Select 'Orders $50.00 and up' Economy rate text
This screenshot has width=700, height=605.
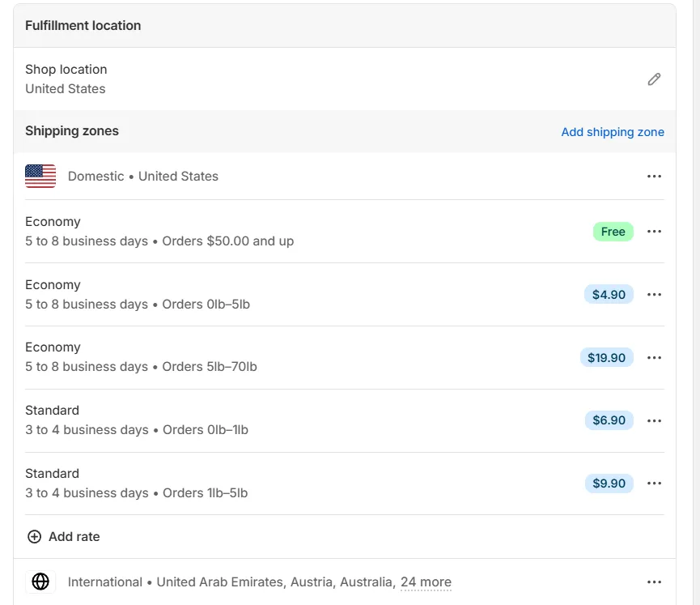pos(227,241)
